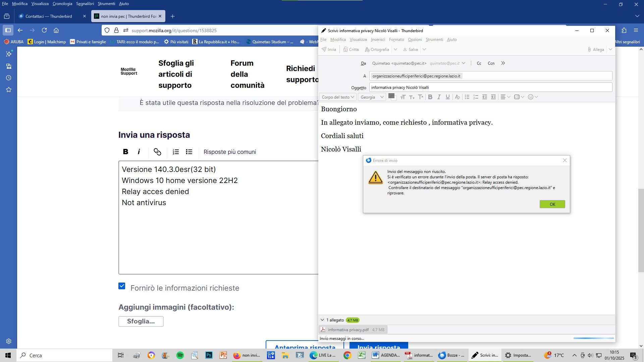The width and height of the screenshot is (644, 362).
Task: Click the Underline icon in compose toolbar
Action: pyautogui.click(x=447, y=97)
